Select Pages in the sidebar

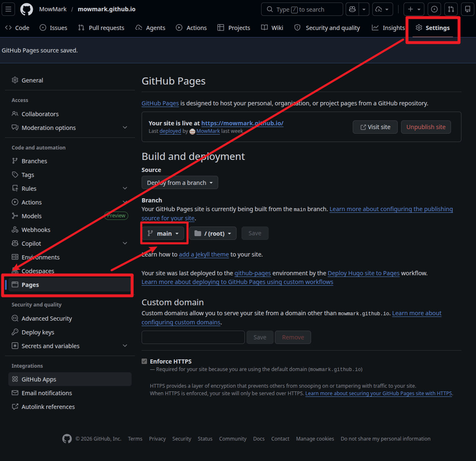70,285
